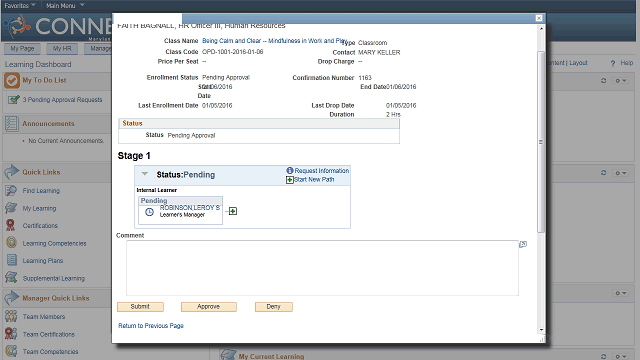Open the Favorites dropdown menu
Image resolution: width=640 pixels, height=360 pixels.
[20, 5]
